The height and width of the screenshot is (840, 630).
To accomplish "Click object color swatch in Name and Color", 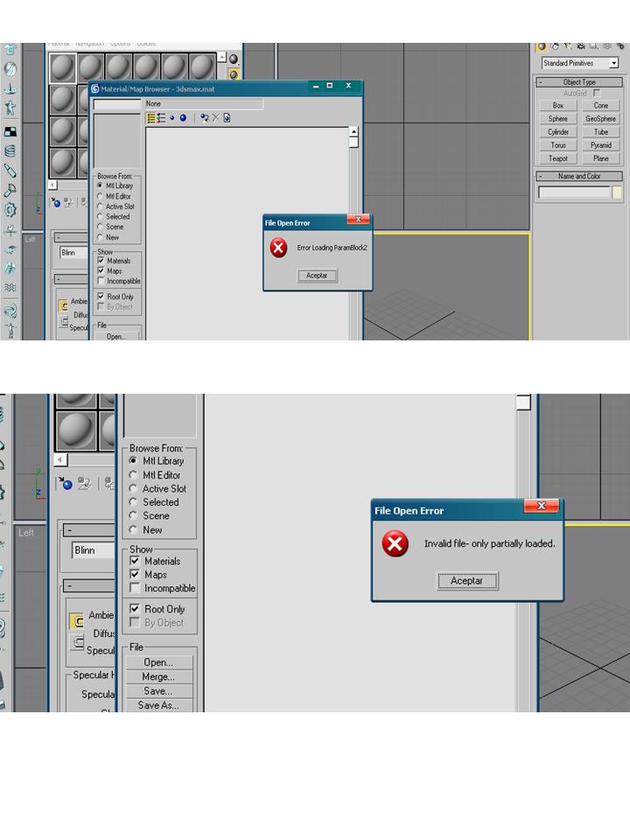I will tap(617, 192).
